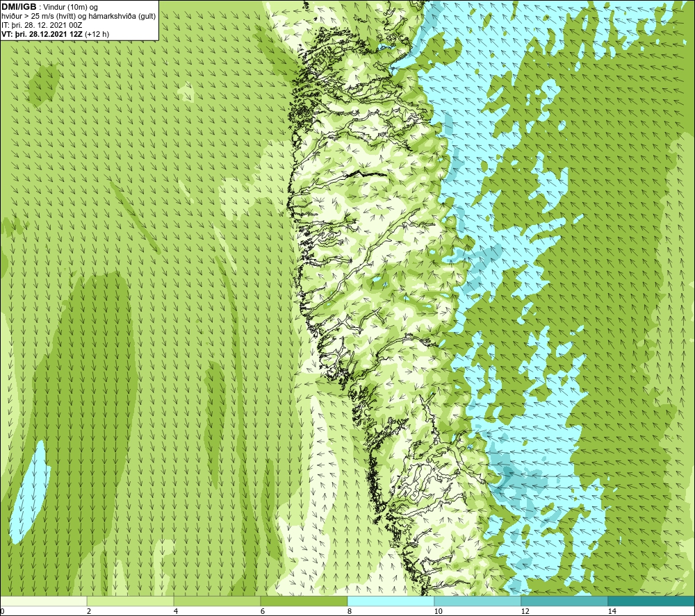Select the dark teal 14+ m/s color segment
This screenshot has width=695, height=616.
pos(652,601)
